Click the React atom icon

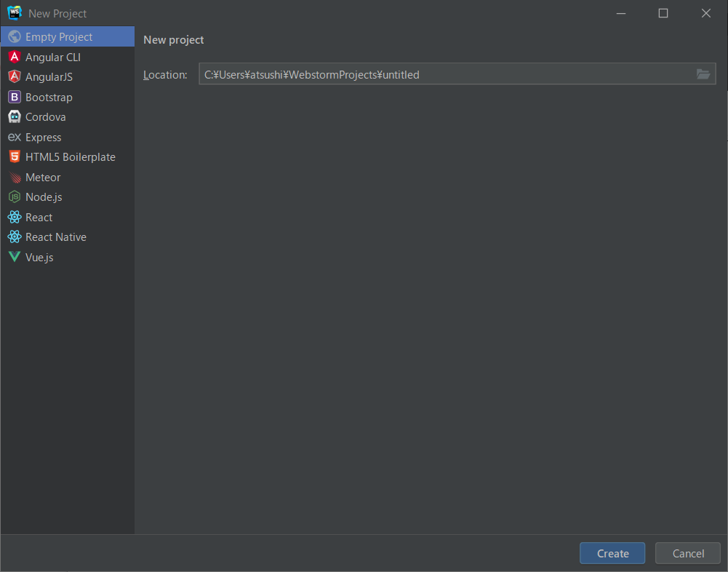(x=15, y=217)
